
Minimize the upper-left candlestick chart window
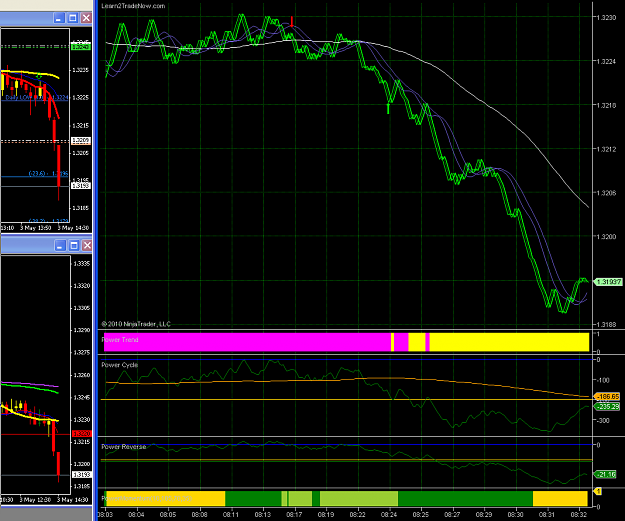pos(59,18)
